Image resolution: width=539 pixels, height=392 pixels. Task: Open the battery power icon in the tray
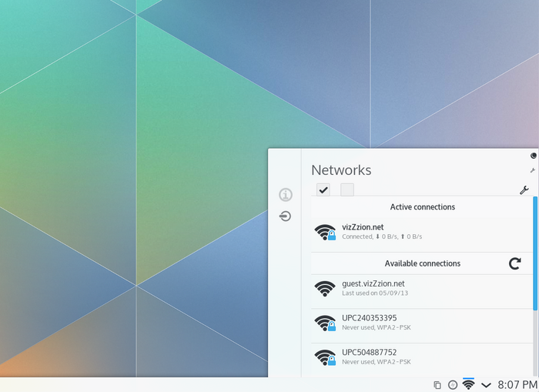453,385
